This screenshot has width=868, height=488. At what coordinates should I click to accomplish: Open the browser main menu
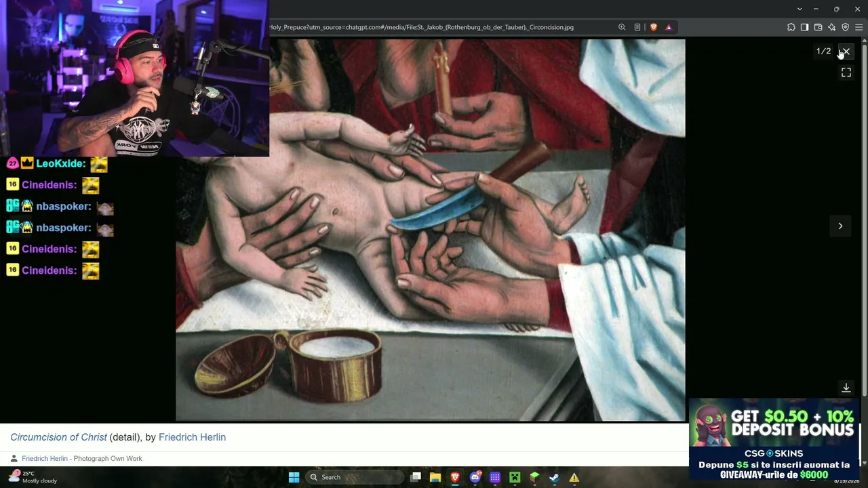(859, 27)
